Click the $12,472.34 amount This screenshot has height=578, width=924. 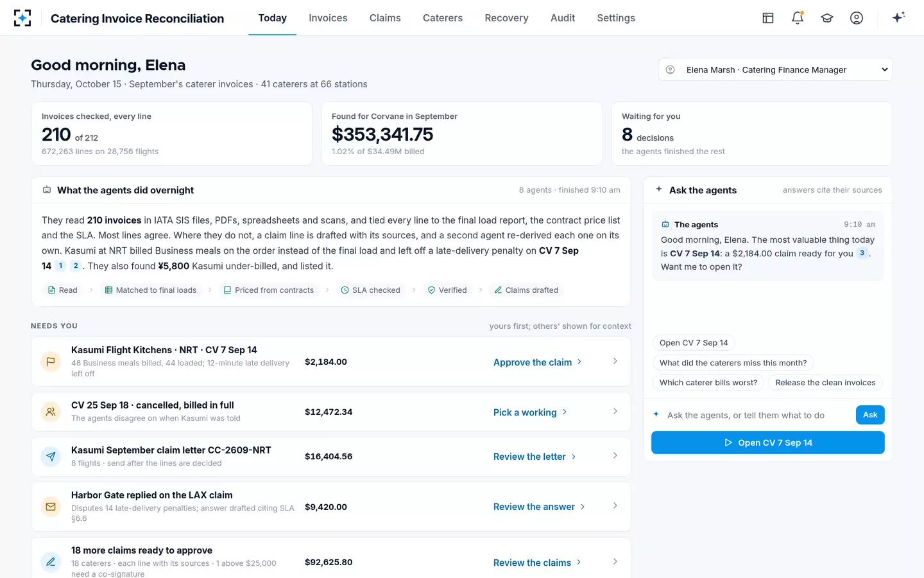[x=329, y=412]
